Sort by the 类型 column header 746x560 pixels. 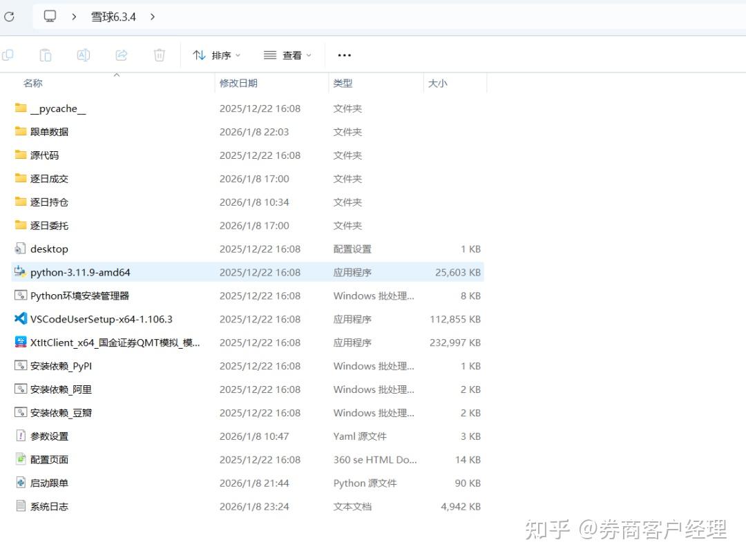tap(343, 84)
